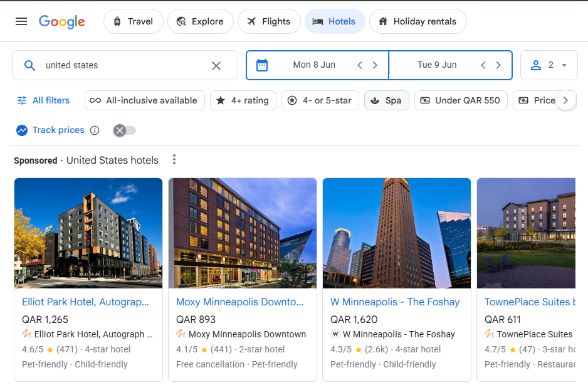
Task: Clear the united states search text
Action: 216,66
